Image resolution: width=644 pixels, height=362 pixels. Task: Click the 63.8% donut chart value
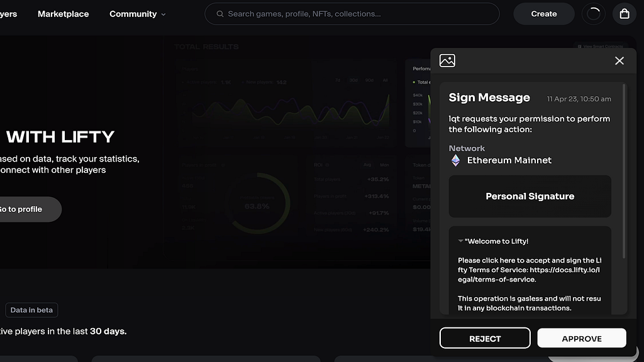click(257, 206)
